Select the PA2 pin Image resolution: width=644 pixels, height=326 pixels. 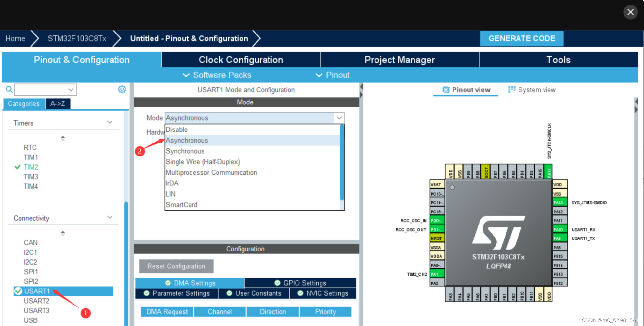pos(437,283)
